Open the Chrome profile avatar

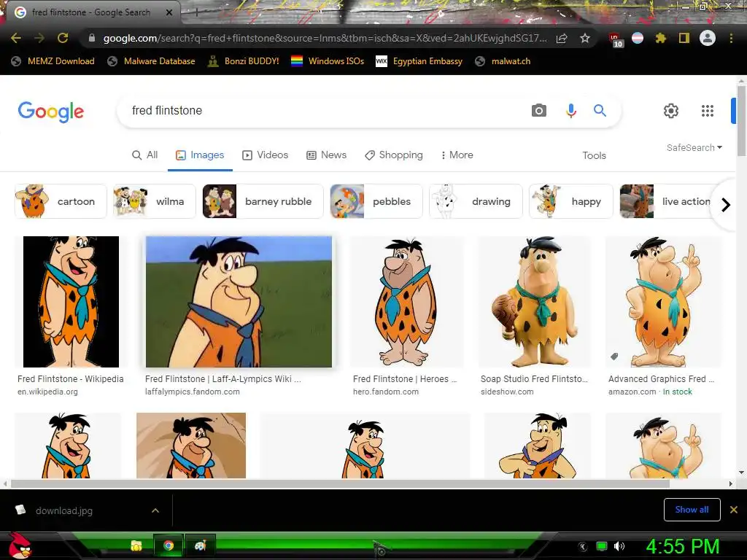click(x=708, y=38)
